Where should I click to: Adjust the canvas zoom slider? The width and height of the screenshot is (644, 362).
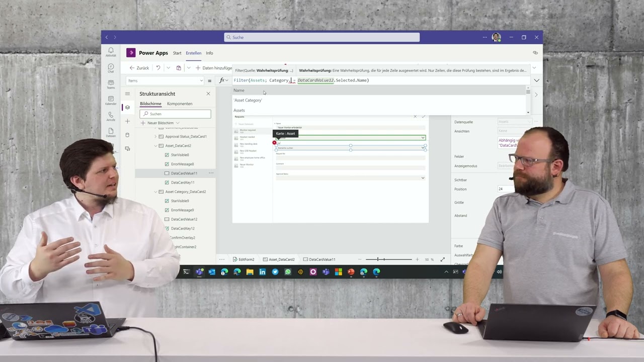point(388,259)
